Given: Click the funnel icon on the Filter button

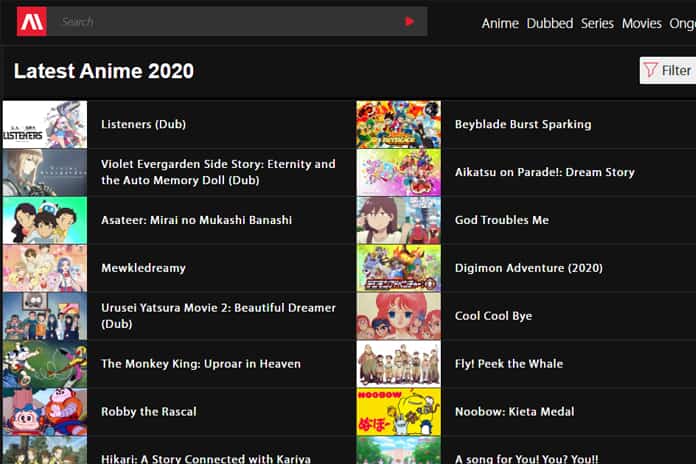Looking at the screenshot, I should pyautogui.click(x=650, y=70).
